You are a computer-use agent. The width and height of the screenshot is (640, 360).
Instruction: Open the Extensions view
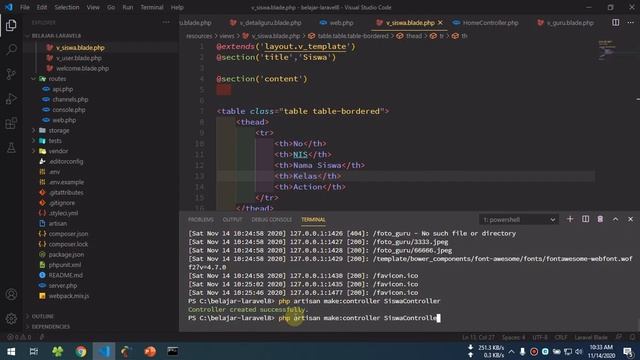[x=11, y=123]
